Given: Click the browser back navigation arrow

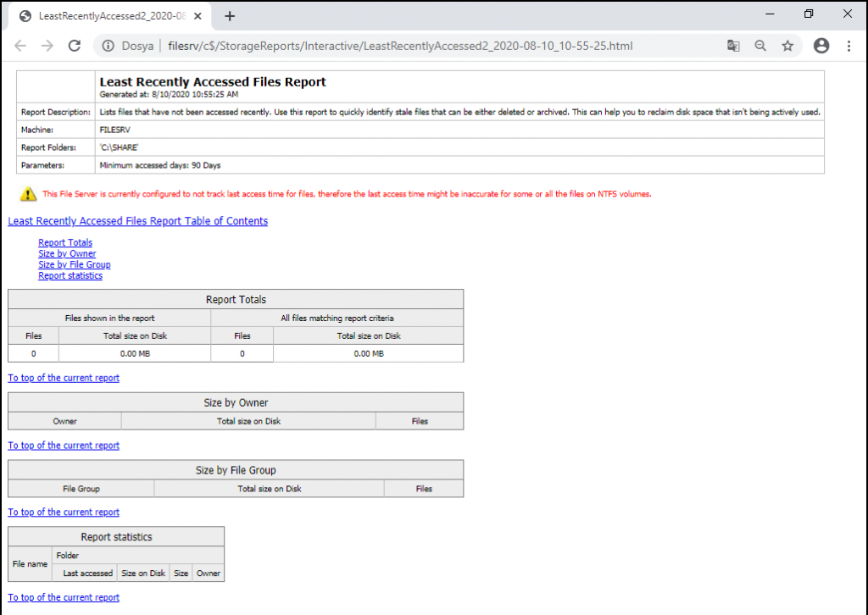Looking at the screenshot, I should click(x=19, y=46).
